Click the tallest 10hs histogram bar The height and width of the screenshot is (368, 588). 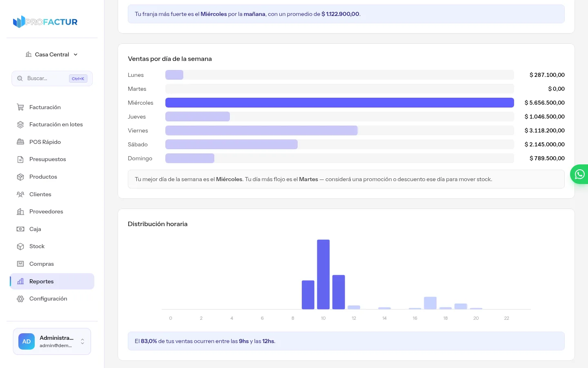coord(323,274)
